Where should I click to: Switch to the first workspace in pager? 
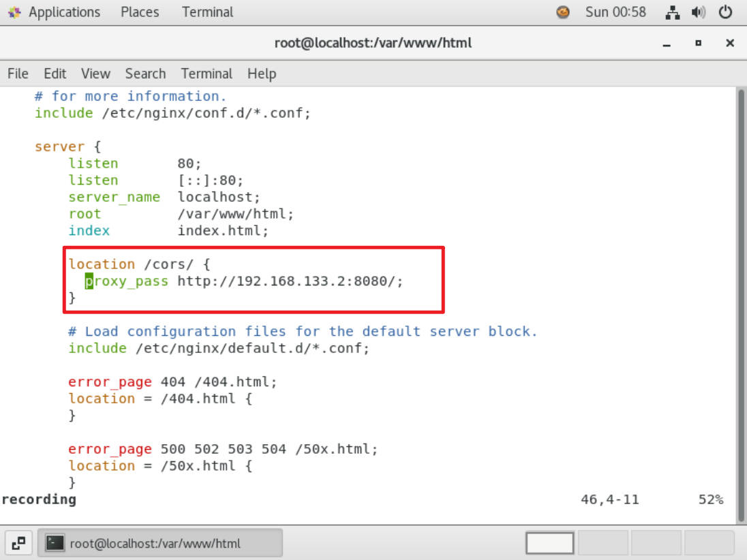(x=550, y=543)
